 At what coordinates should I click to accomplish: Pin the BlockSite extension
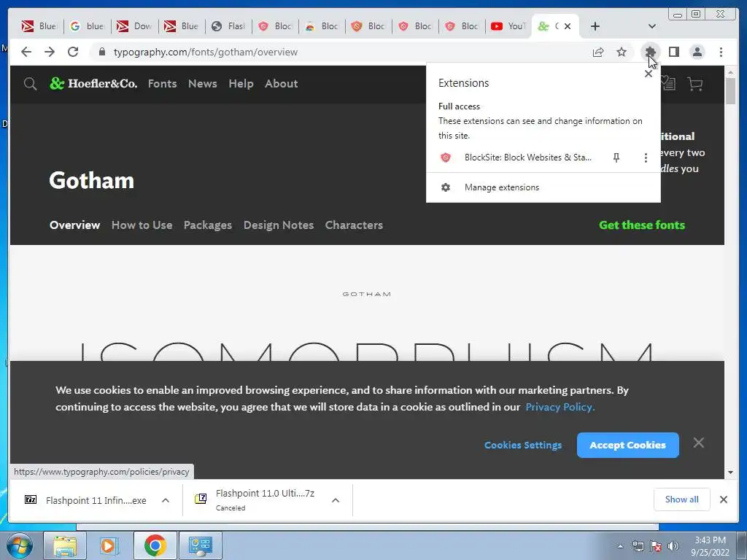616,157
